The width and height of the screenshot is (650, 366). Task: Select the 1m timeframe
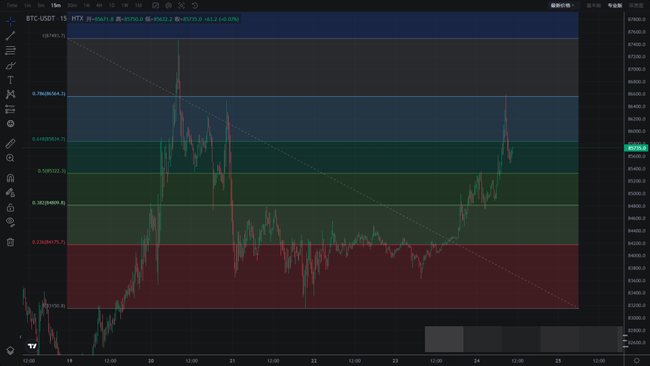click(27, 5)
